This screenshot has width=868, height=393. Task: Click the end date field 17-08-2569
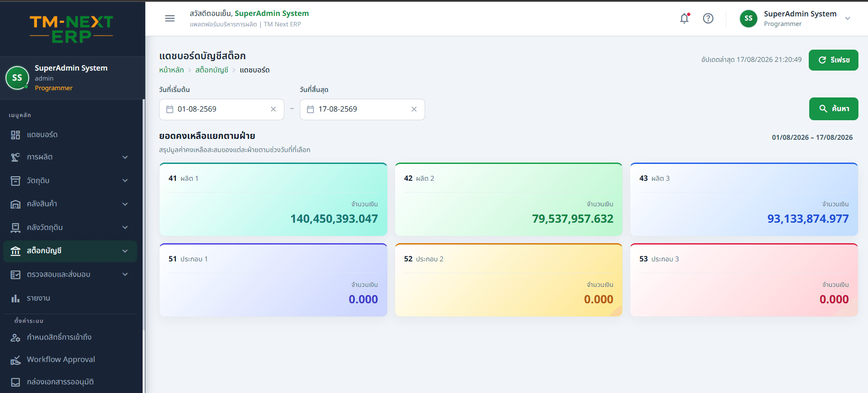tap(362, 109)
